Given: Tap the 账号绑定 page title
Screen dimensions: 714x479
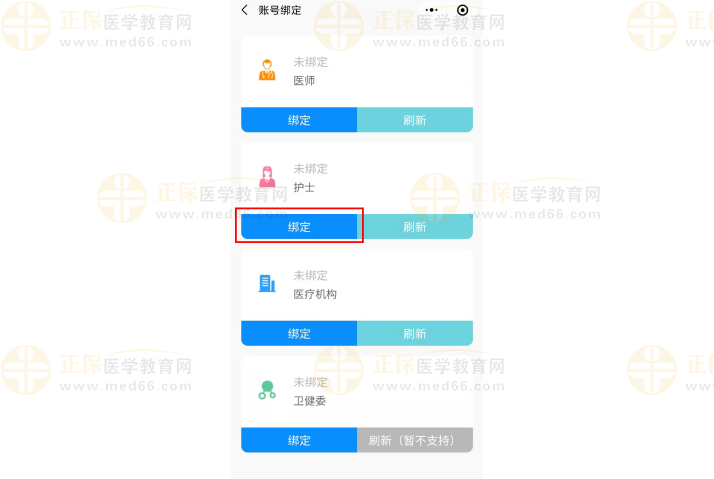Looking at the screenshot, I should [x=280, y=10].
